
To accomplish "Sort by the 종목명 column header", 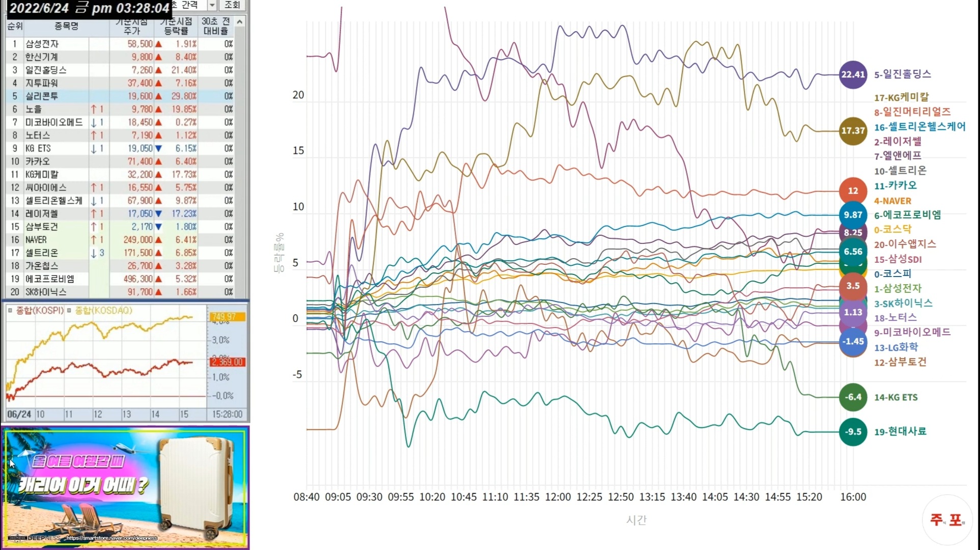I will tap(66, 26).
